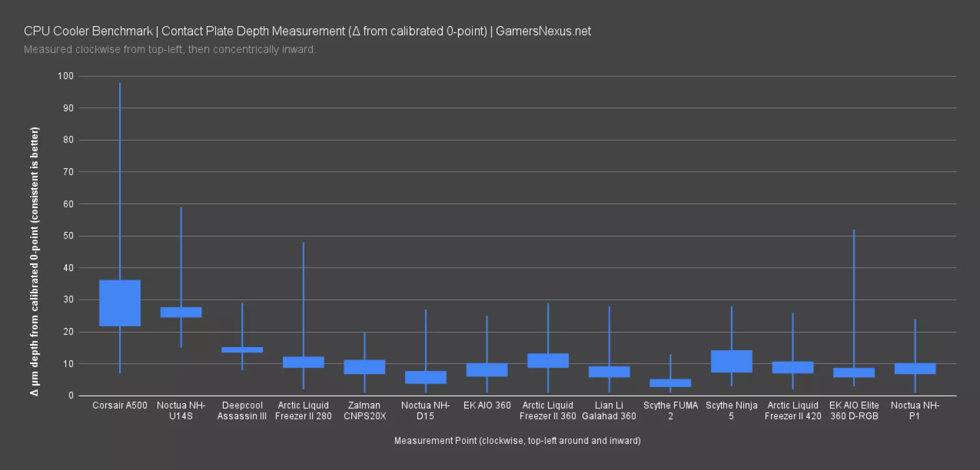Click the Noctua NH-U14S candlestick box
980x470 pixels.
[x=181, y=312]
